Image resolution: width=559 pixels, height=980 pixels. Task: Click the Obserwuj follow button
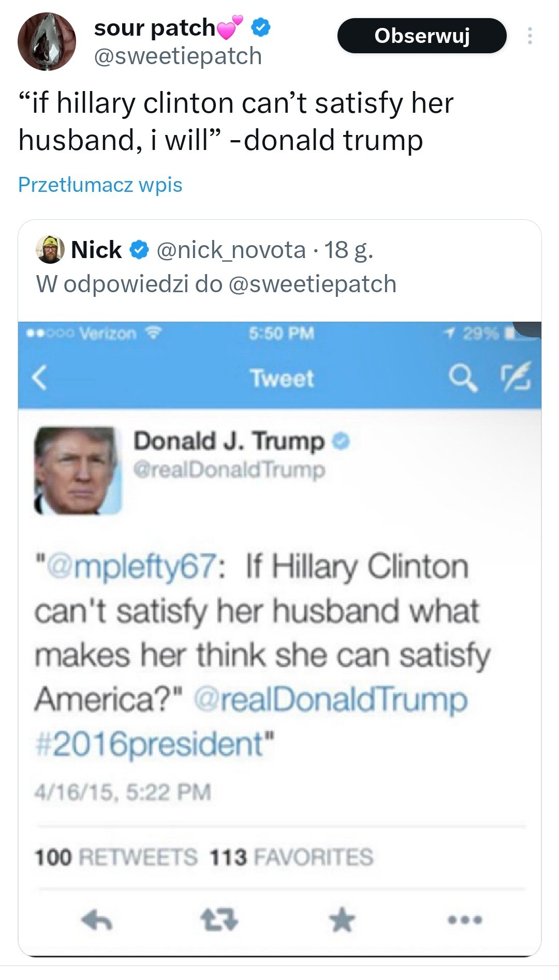coord(422,36)
